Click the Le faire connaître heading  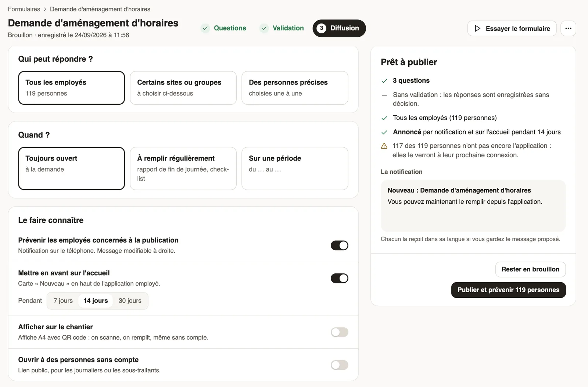[51, 220]
